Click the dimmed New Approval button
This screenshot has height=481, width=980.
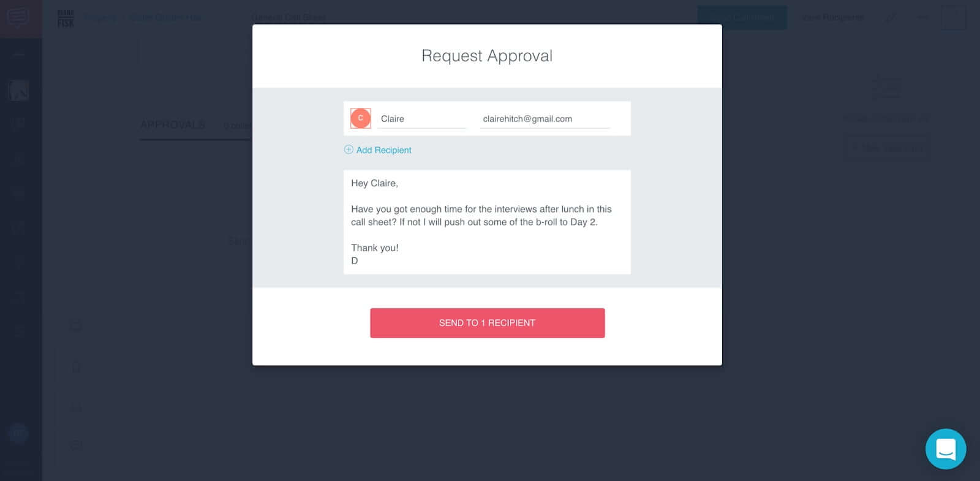pyautogui.click(x=886, y=148)
